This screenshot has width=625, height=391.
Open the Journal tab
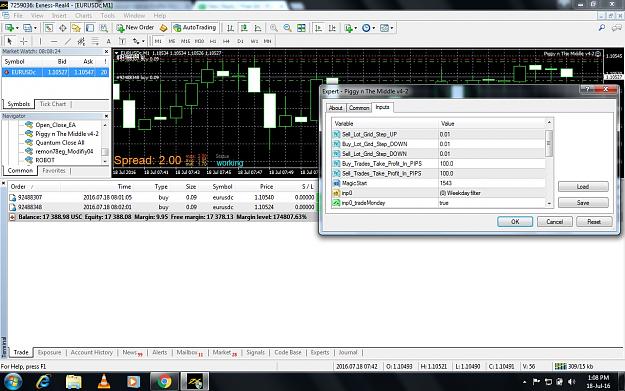coord(348,352)
